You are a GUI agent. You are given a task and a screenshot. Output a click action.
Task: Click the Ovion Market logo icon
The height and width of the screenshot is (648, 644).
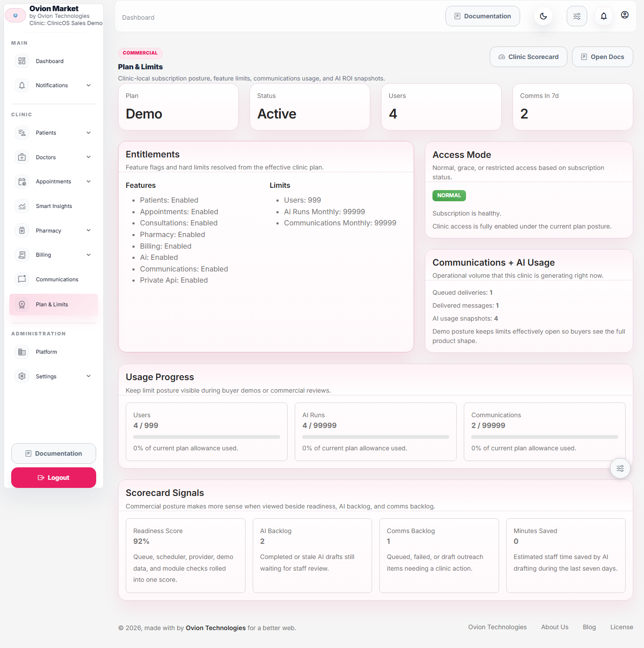(x=16, y=15)
